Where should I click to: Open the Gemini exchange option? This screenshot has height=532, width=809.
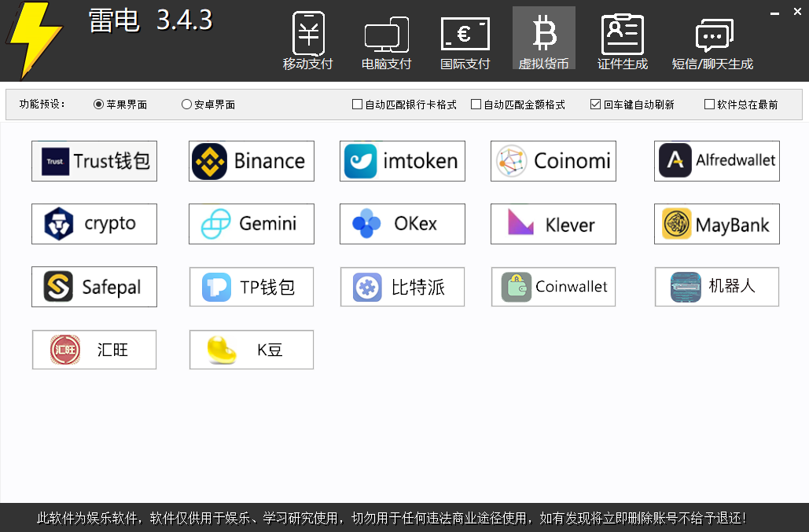pyautogui.click(x=252, y=224)
